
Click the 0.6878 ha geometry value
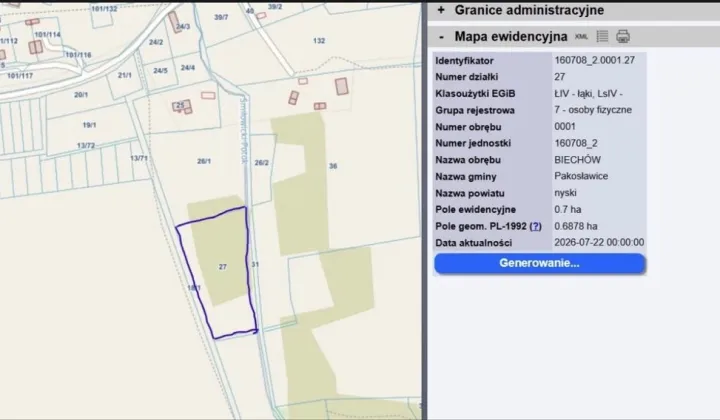click(x=576, y=226)
